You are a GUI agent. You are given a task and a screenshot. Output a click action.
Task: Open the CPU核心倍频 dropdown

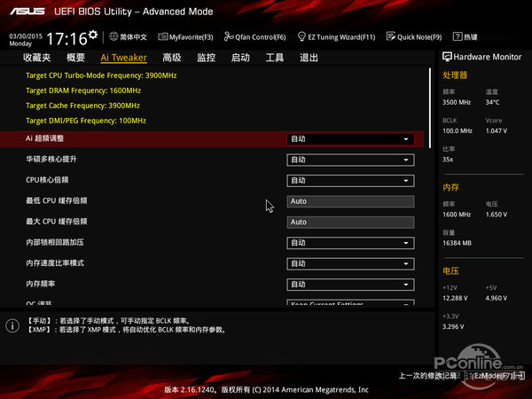click(350, 181)
